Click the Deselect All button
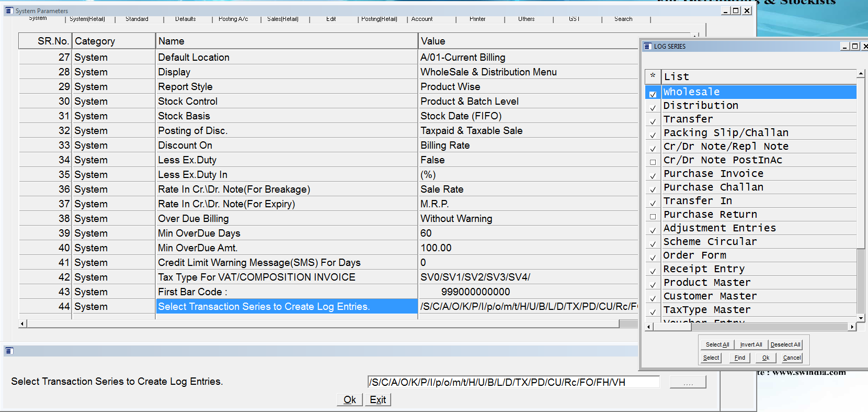 click(785, 344)
